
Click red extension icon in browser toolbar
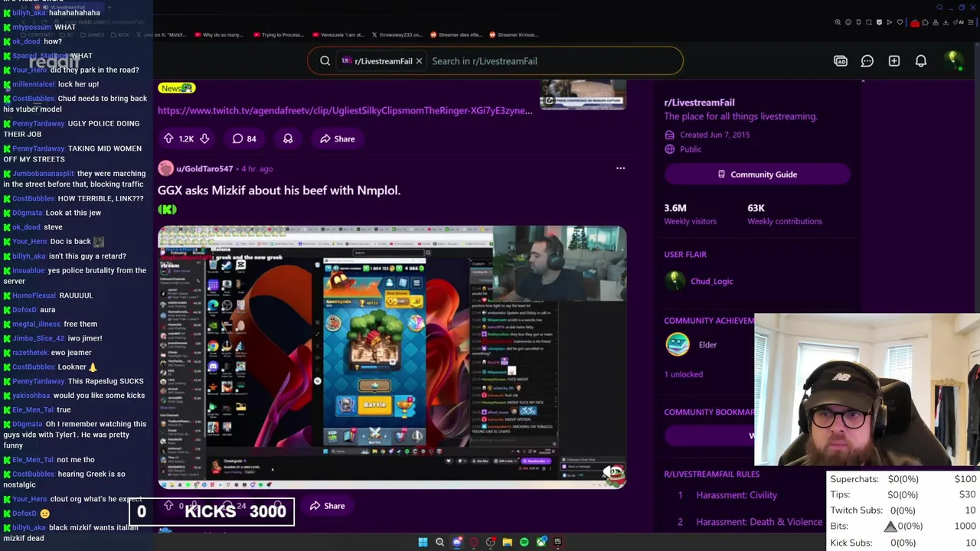pyautogui.click(x=915, y=23)
